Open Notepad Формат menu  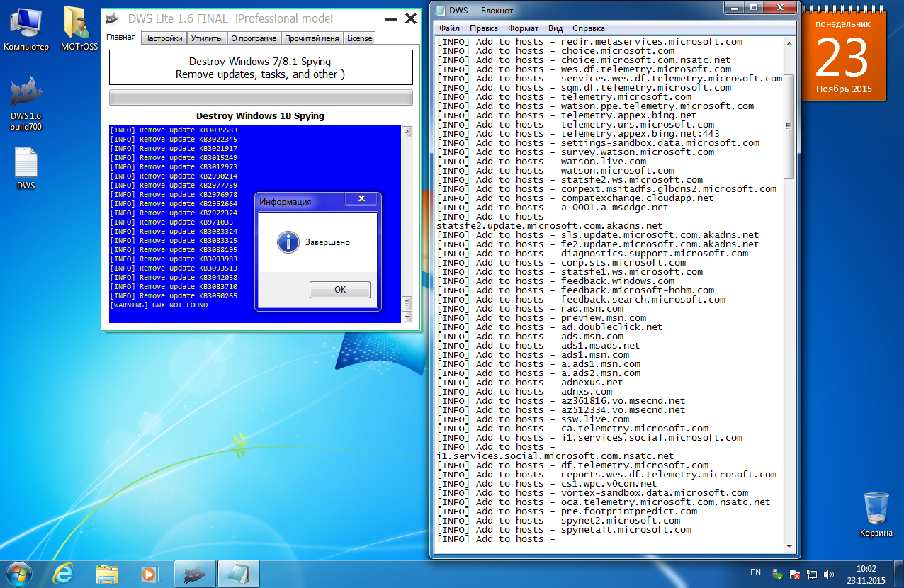pyautogui.click(x=523, y=28)
